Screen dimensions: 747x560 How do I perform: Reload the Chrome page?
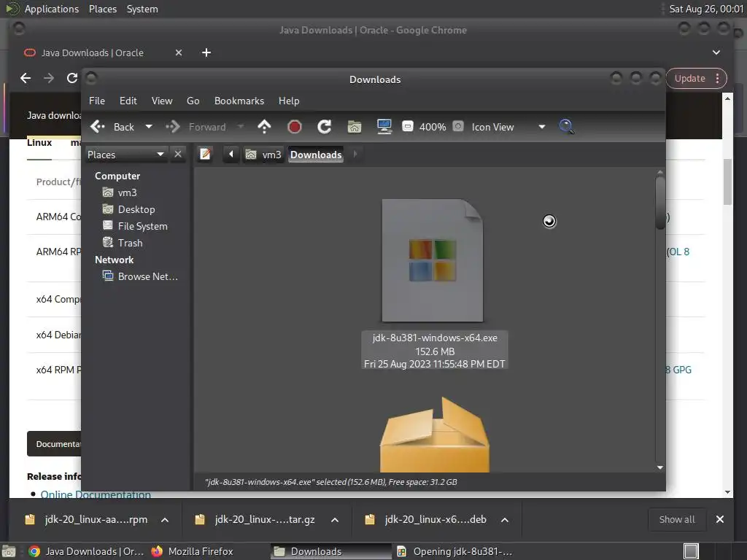(72, 78)
